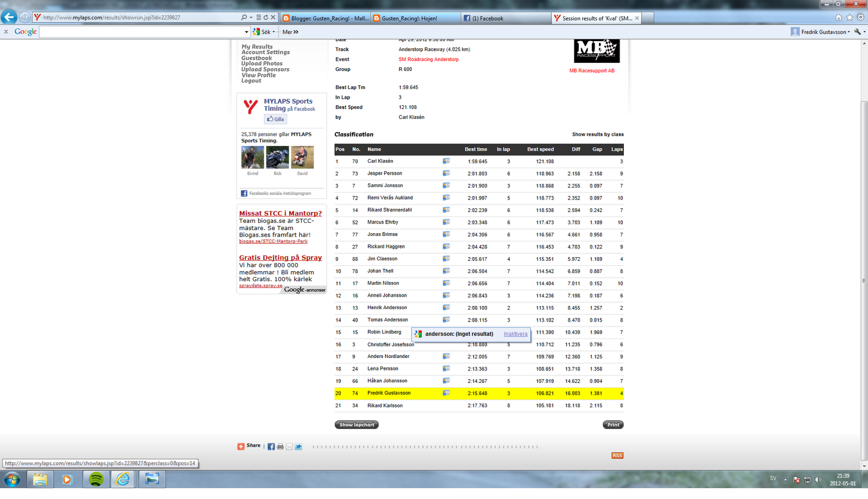Open the SM Roadracing Anderstorp event link
868x499 pixels.
[429, 60]
